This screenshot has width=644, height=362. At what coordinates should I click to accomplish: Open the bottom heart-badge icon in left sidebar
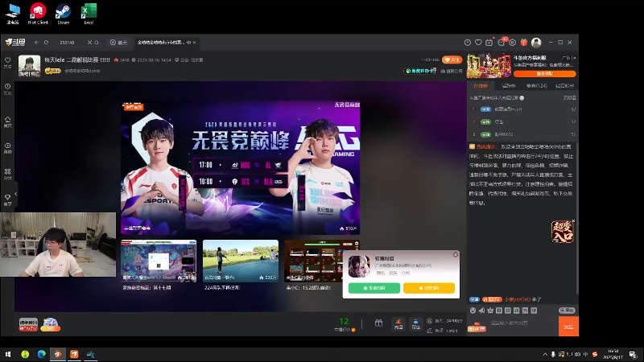tap(8, 200)
